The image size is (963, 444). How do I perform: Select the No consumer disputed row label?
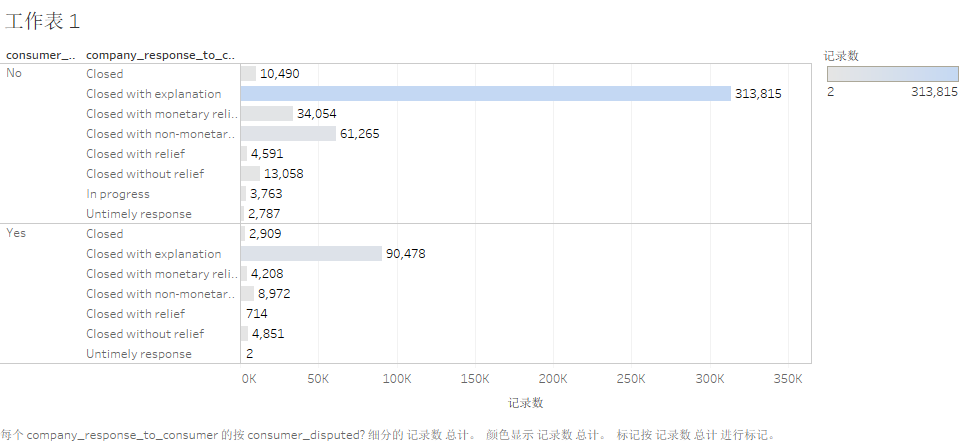coord(15,73)
